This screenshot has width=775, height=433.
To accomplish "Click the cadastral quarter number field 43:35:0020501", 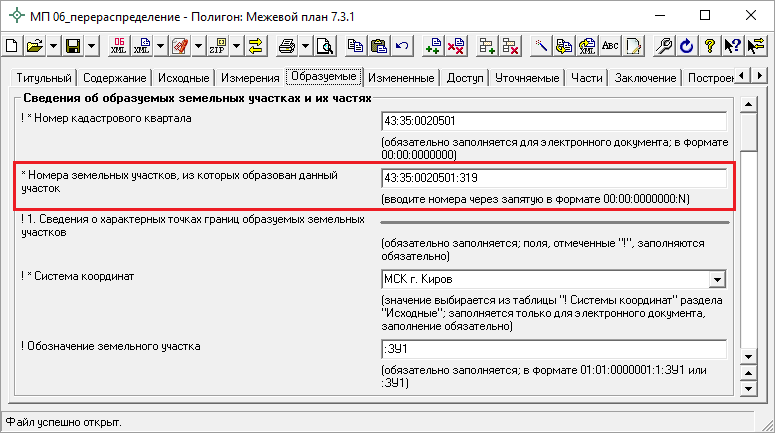I will [554, 121].
